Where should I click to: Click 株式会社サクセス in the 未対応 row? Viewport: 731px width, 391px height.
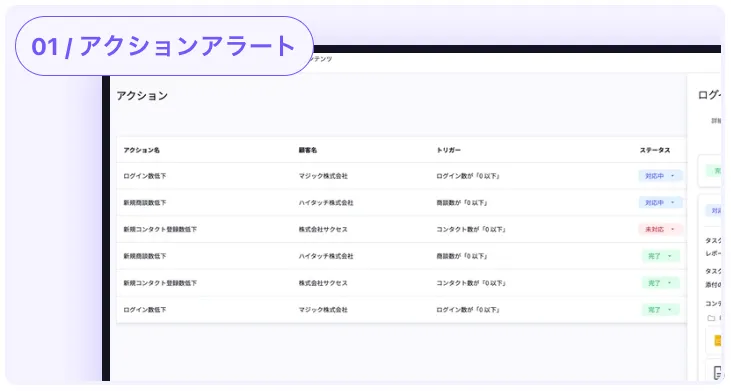pos(323,229)
